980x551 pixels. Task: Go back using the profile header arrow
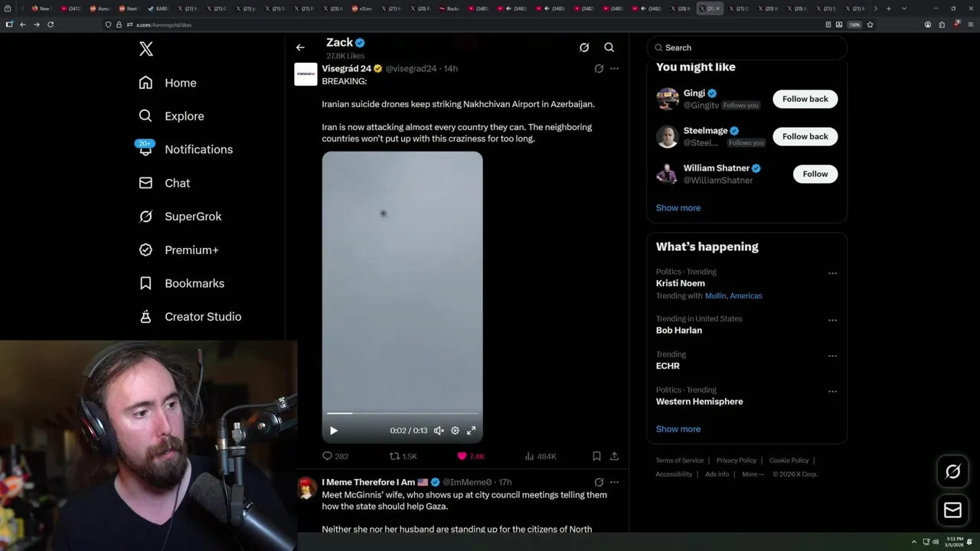(x=300, y=47)
